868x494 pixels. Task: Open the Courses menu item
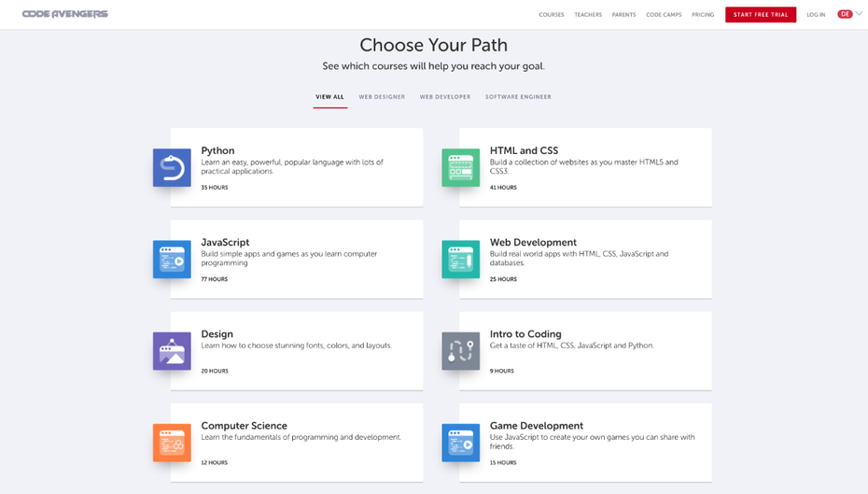(x=551, y=15)
